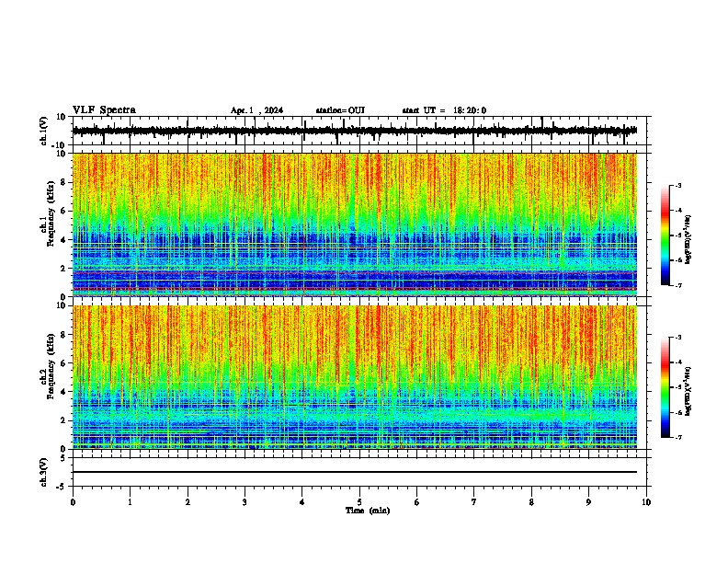
Task: Click time-axis tick label 6
Action: point(417,502)
